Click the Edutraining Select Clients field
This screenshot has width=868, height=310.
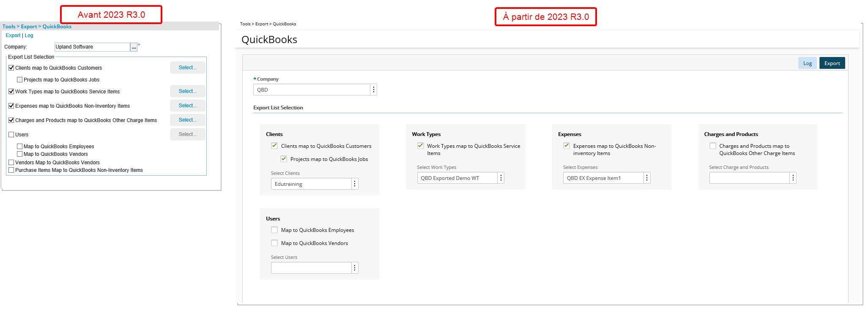point(311,184)
